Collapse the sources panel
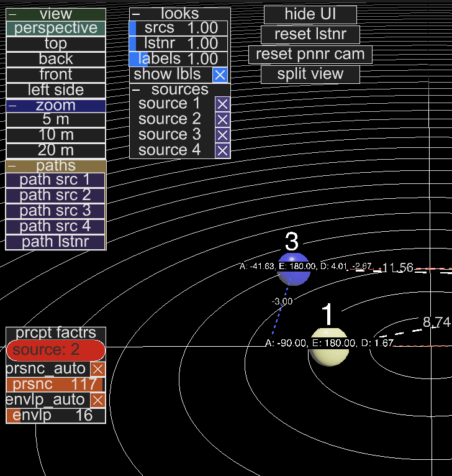 [136, 90]
